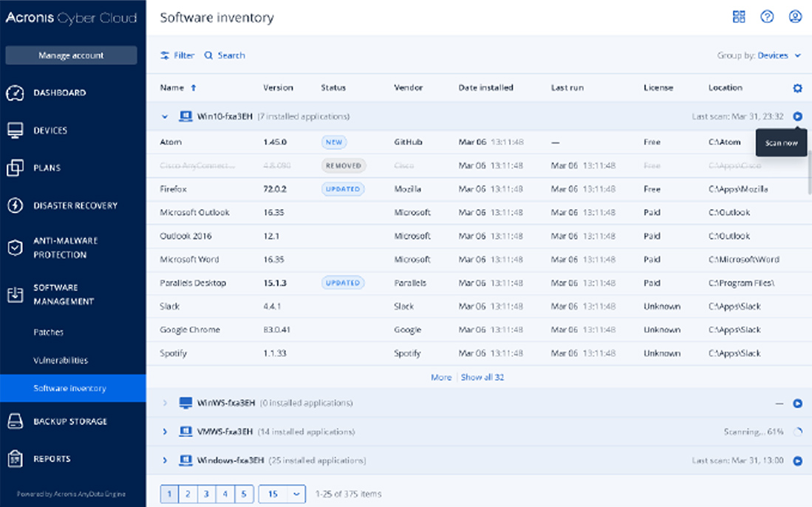Click the Plans copy icon in sidebar
This screenshot has height=507, width=812.
click(x=15, y=168)
